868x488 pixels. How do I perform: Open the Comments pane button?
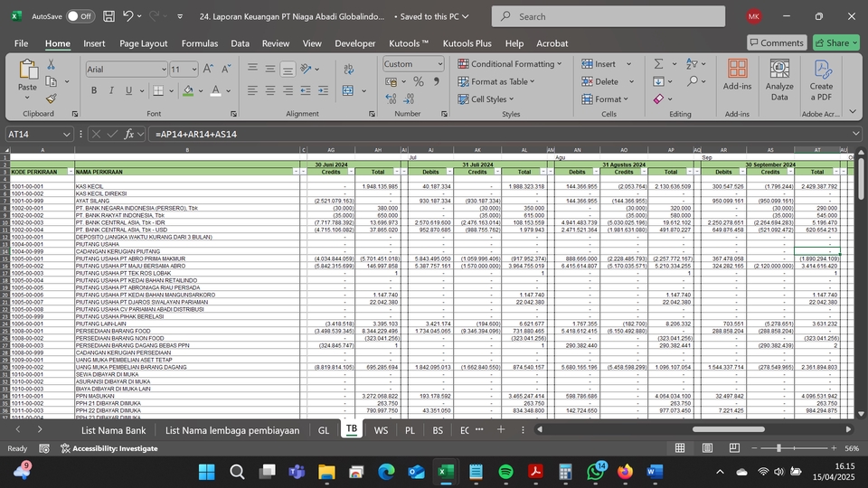point(776,42)
